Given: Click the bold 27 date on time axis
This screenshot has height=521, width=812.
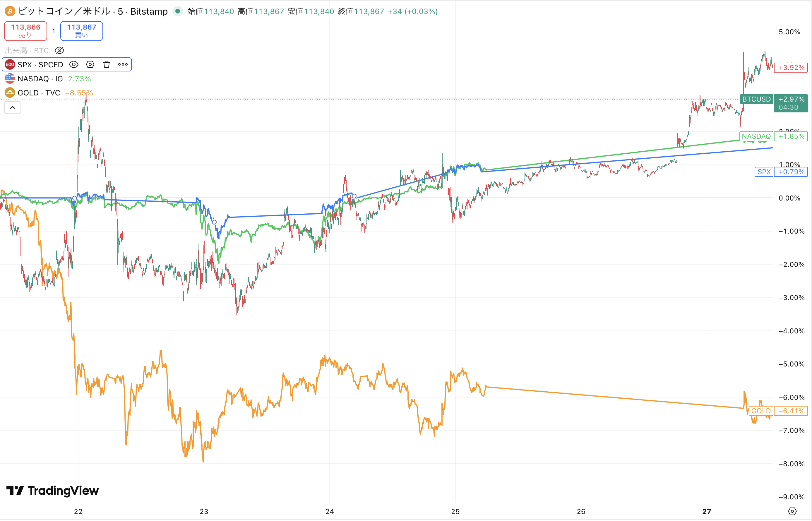Looking at the screenshot, I should click(707, 512).
